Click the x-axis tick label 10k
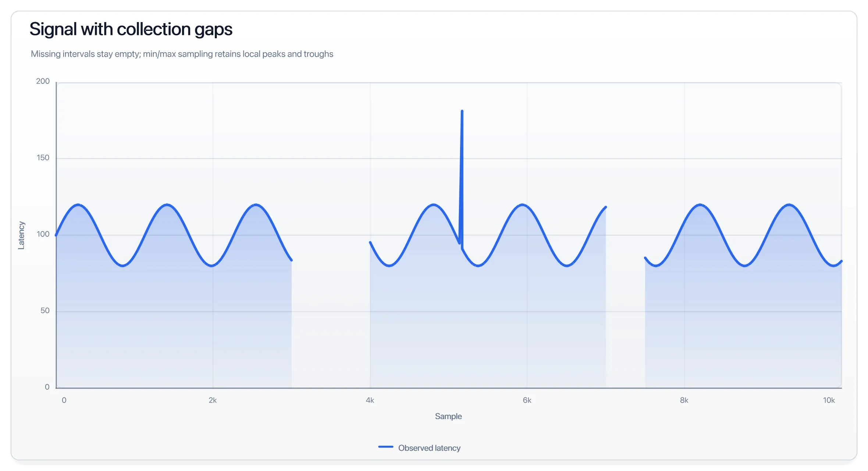 tap(829, 400)
